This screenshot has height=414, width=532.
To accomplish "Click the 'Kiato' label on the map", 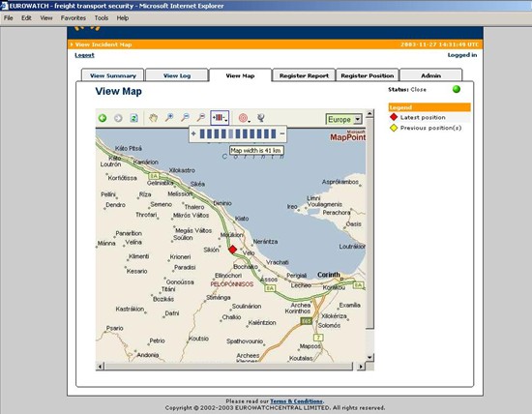I will (242, 219).
